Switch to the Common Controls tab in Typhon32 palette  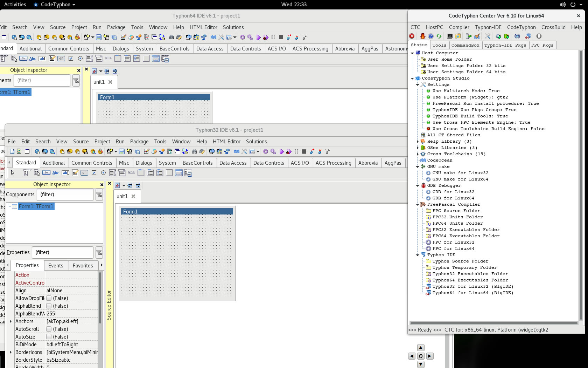pyautogui.click(x=92, y=163)
